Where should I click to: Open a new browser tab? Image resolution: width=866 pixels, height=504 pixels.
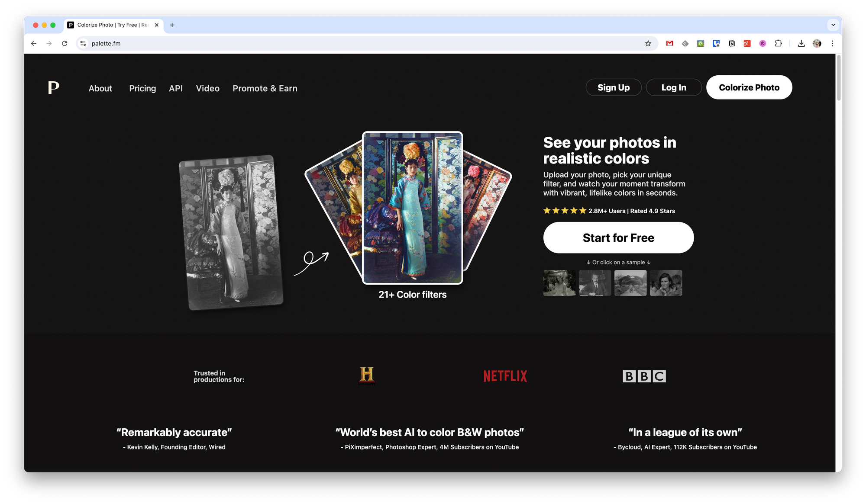click(172, 25)
